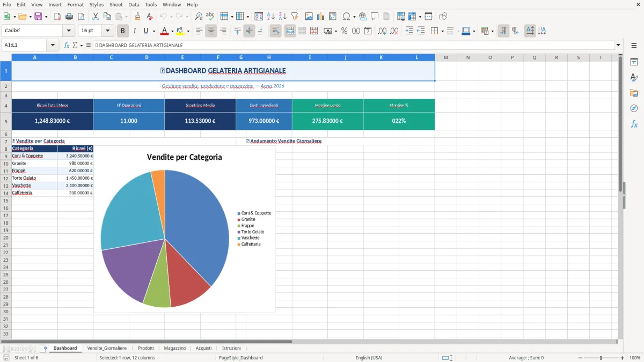Open the Sheet menu
The width and height of the screenshot is (644, 362).
click(116, 4)
